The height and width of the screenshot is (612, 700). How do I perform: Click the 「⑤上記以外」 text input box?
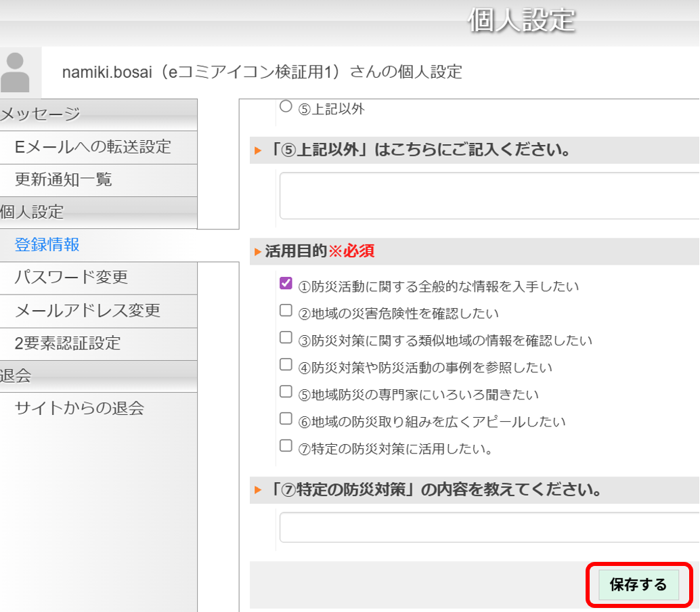point(489,196)
